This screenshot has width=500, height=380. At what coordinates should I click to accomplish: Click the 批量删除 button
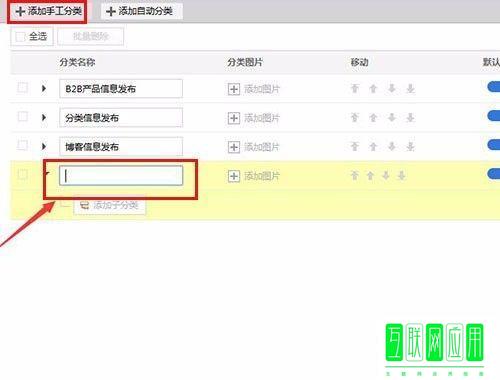click(91, 36)
